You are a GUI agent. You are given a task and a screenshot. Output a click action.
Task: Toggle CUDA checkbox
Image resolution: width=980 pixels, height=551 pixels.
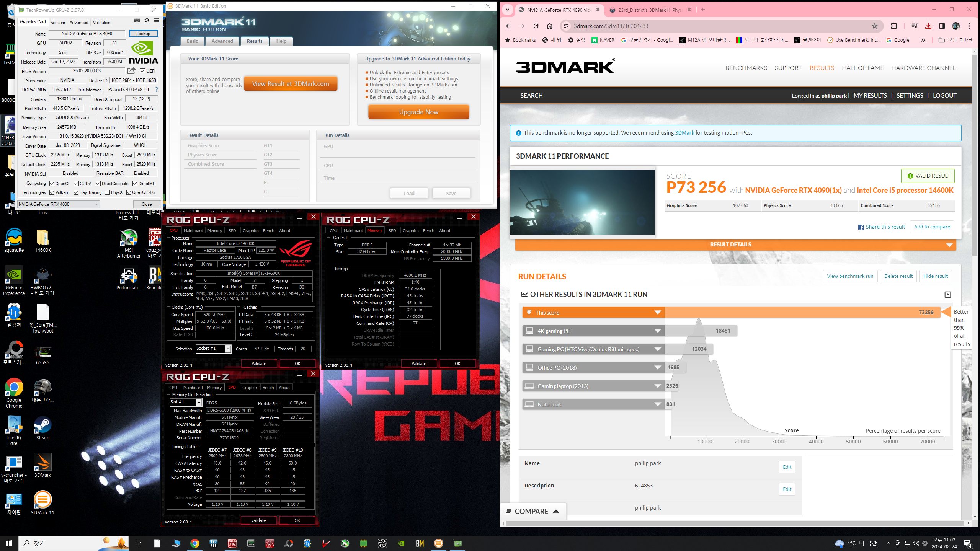tap(77, 184)
